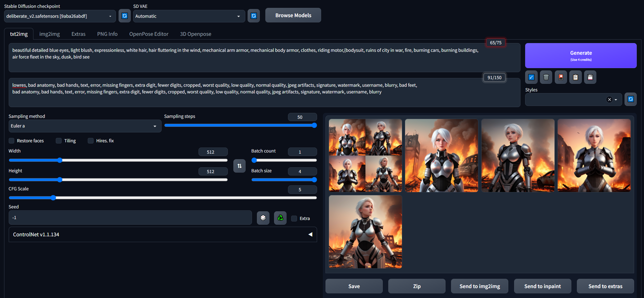Open the thumbnail in the second gallery row

365,232
